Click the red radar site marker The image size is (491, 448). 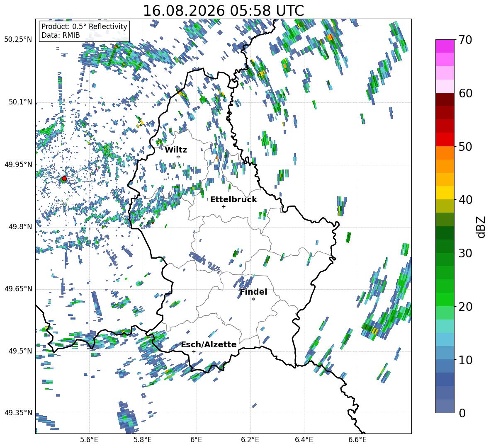(64, 179)
